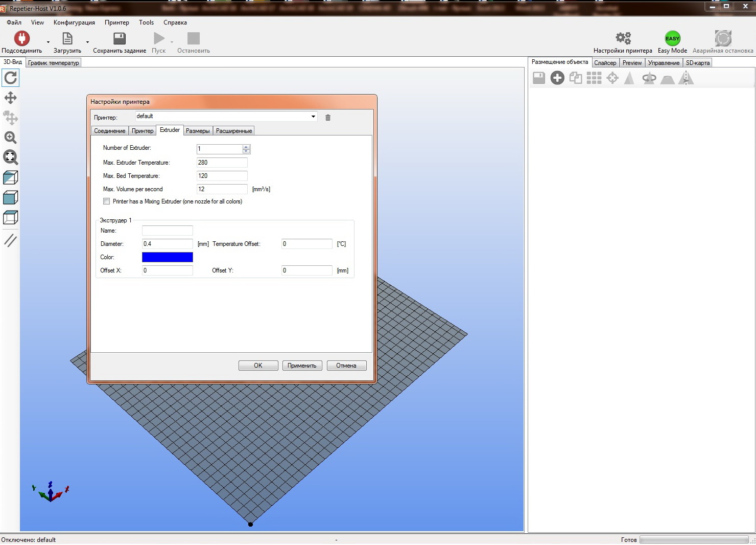This screenshot has height=545, width=756.
Task: Switch to the Слайсер tab
Action: pos(605,63)
